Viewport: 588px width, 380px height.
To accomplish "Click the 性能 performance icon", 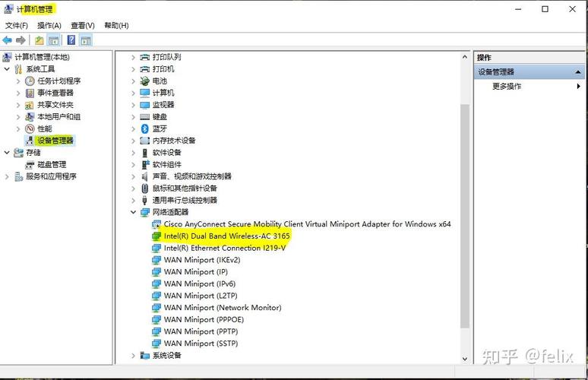I will (30, 128).
